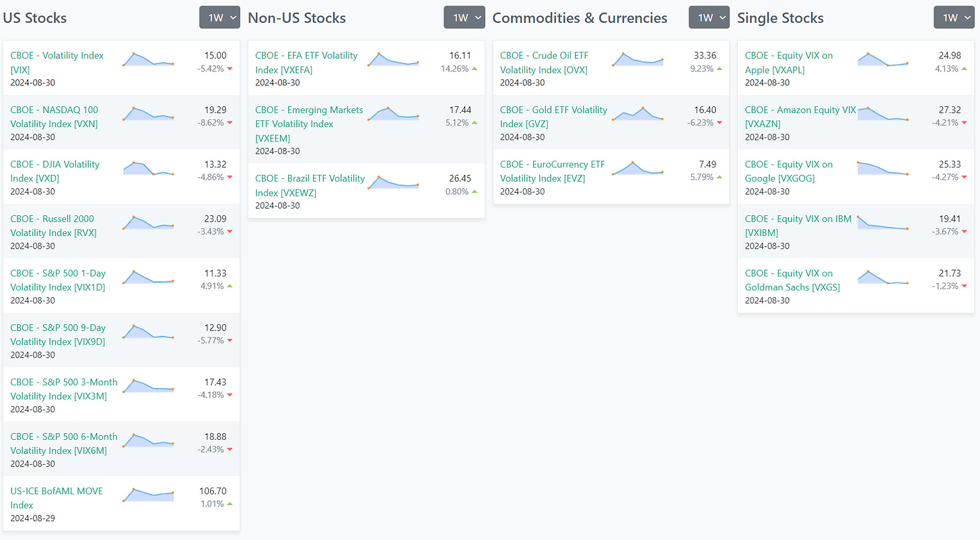Open the Equity VIX on Google [VXGOG] link
980x540 pixels.
pyautogui.click(x=789, y=171)
